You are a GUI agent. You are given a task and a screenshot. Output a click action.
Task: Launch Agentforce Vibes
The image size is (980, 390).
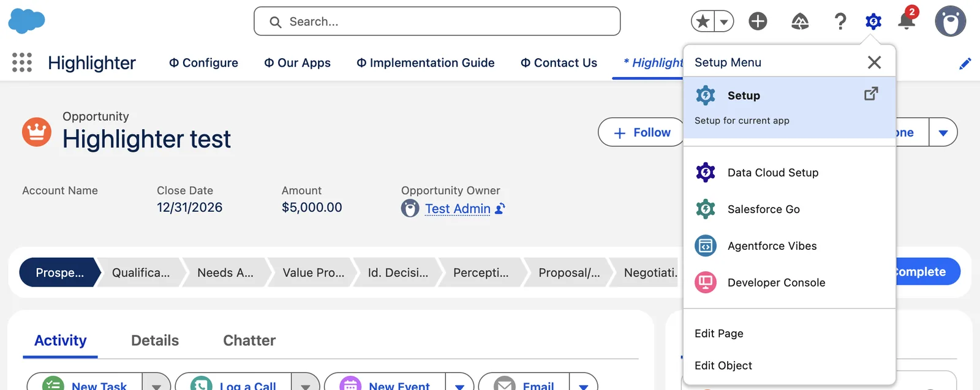click(789, 246)
